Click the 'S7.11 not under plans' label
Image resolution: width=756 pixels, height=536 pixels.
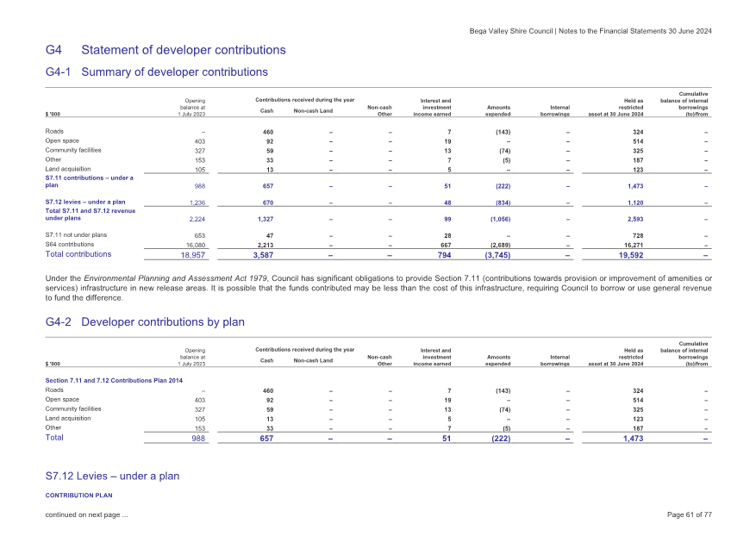pos(76,234)
